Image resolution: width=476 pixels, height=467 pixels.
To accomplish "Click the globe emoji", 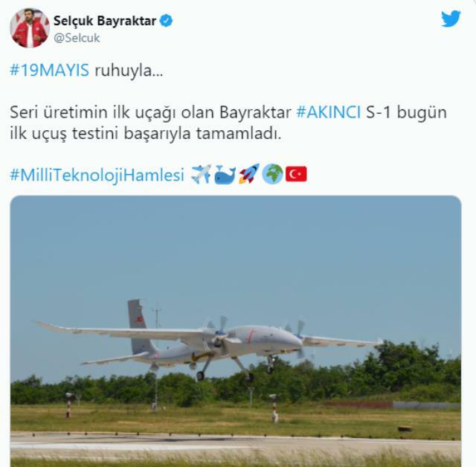I will 272,174.
